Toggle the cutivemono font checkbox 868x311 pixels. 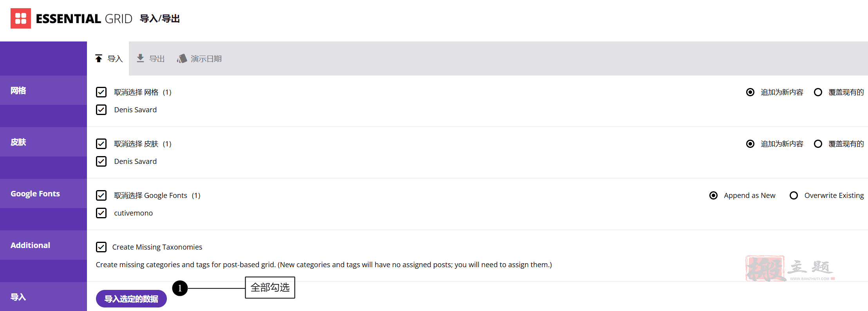pos(101,213)
